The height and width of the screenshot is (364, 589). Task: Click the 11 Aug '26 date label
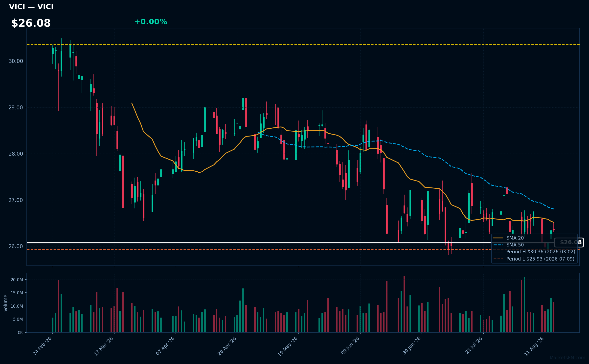[x=534, y=346]
